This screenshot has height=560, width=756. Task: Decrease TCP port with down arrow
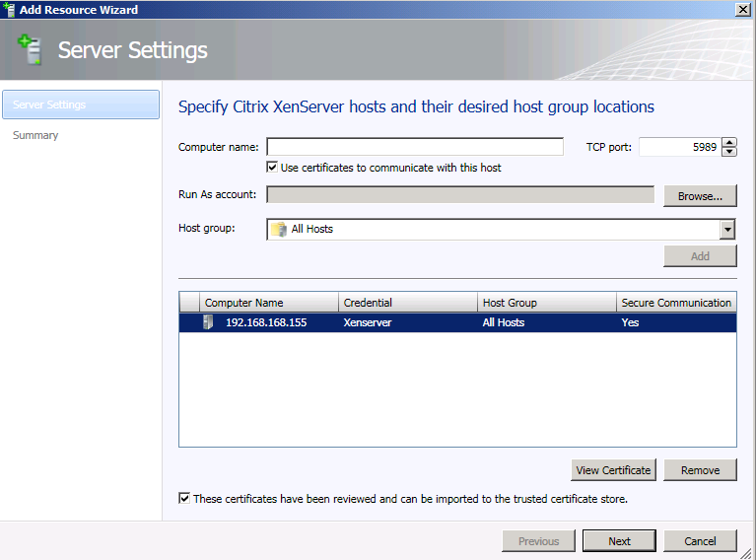(x=729, y=152)
